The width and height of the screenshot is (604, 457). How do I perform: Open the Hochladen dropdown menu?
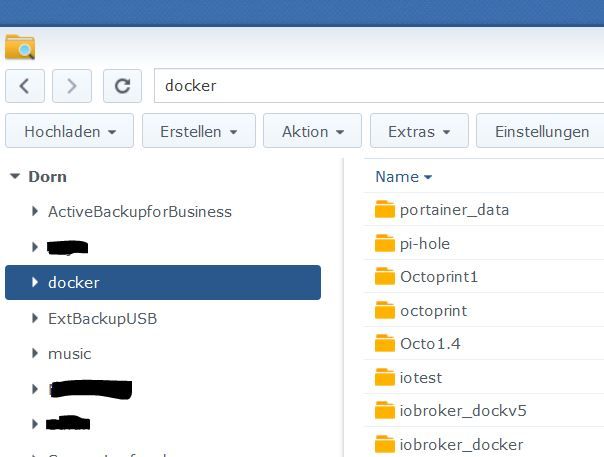click(x=70, y=131)
